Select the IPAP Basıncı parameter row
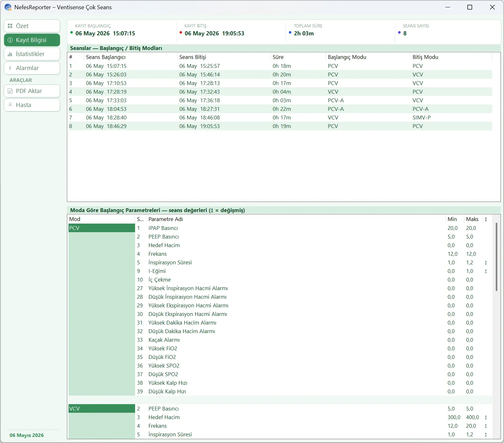Viewport: 504px width, 443px height. (x=313, y=228)
